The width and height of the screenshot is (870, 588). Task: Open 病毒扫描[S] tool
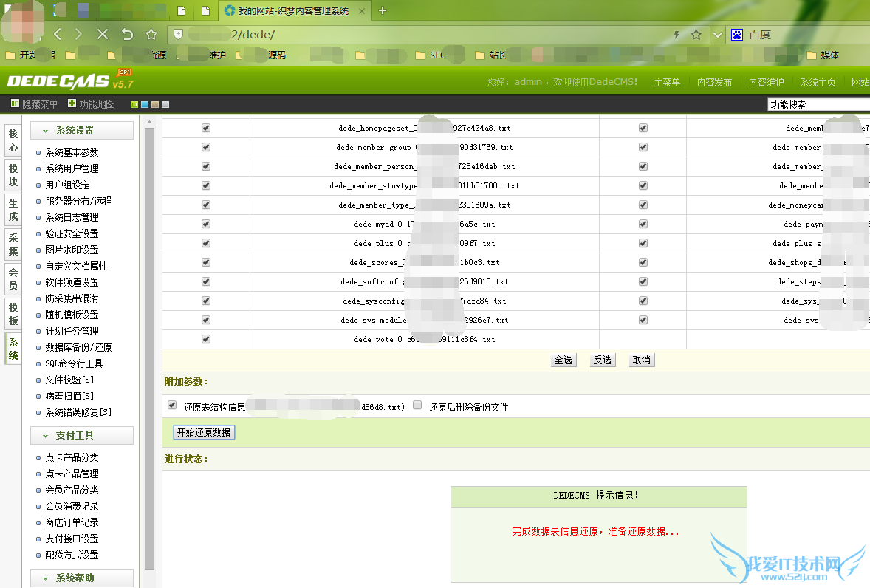pyautogui.click(x=69, y=396)
